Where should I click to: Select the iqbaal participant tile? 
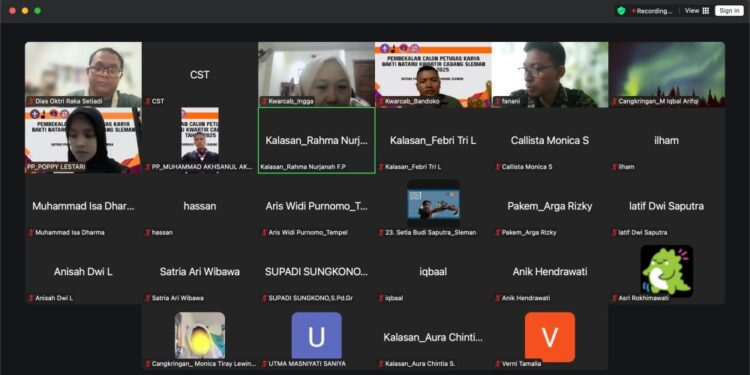(433, 271)
